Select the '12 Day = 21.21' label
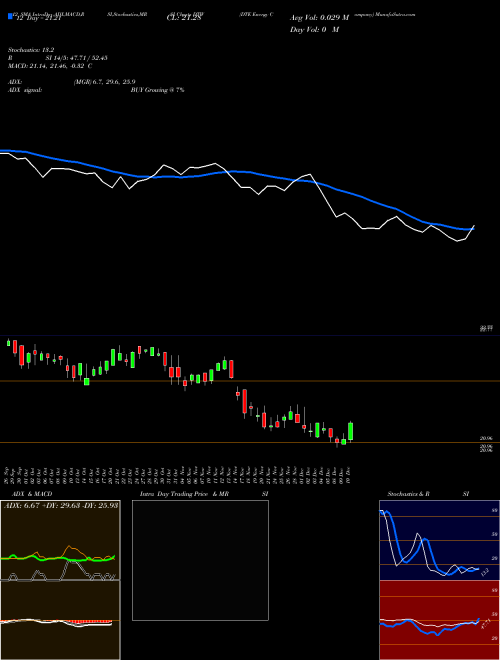Viewport: 500px width, 660px height. click(38, 18)
